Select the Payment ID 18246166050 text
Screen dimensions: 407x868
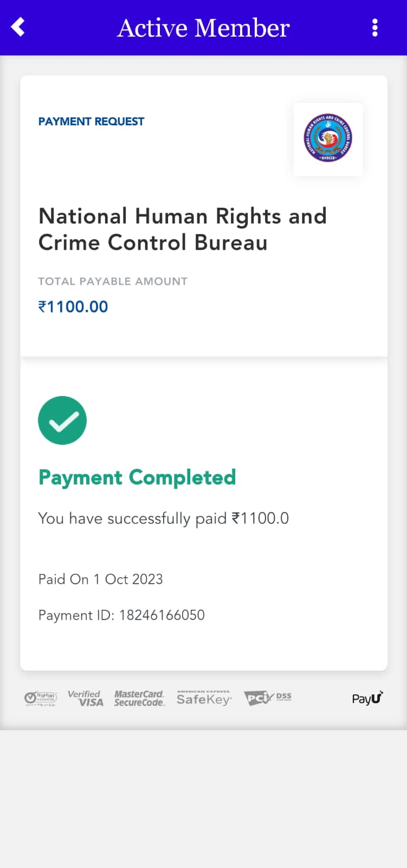coord(121,615)
